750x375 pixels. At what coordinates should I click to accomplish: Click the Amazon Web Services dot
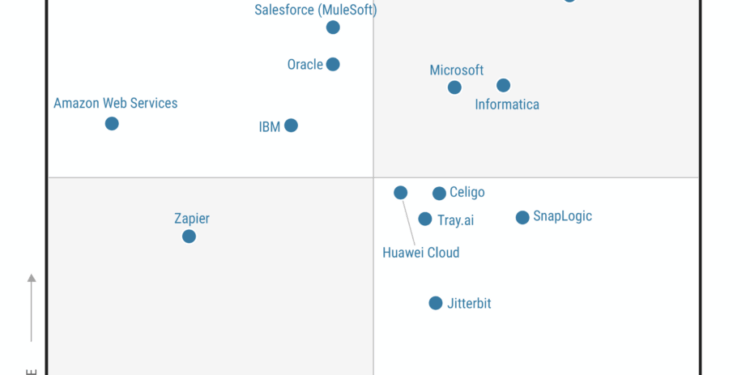click(112, 123)
